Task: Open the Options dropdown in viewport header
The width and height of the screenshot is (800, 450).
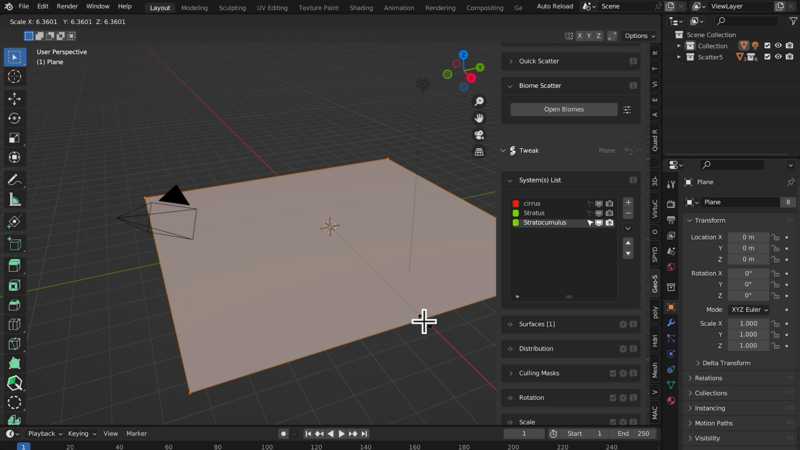Action: coord(639,36)
